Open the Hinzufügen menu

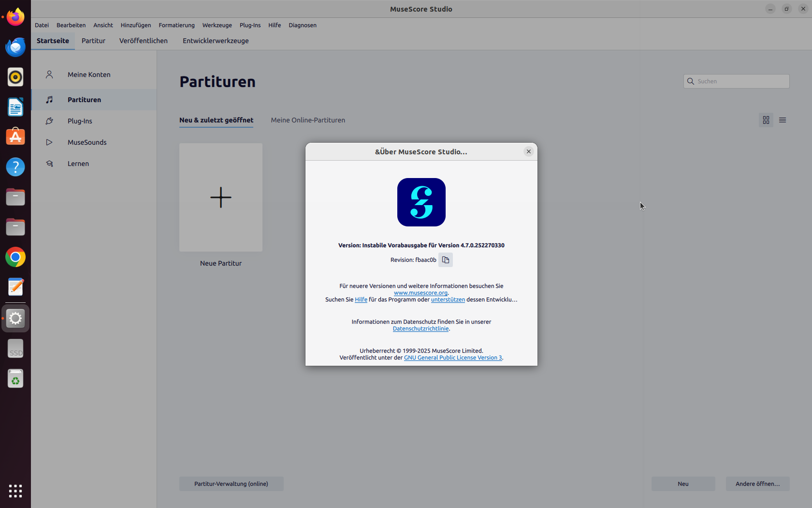point(136,25)
